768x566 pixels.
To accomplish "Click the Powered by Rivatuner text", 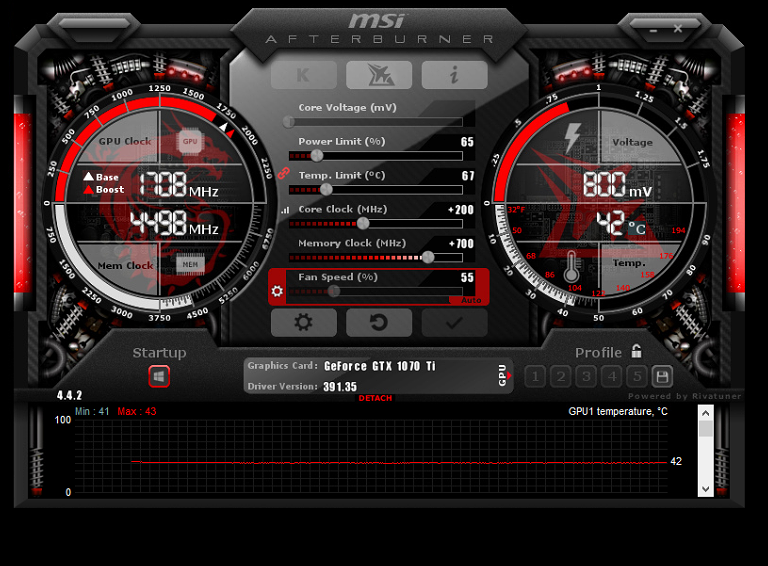I will [685, 396].
